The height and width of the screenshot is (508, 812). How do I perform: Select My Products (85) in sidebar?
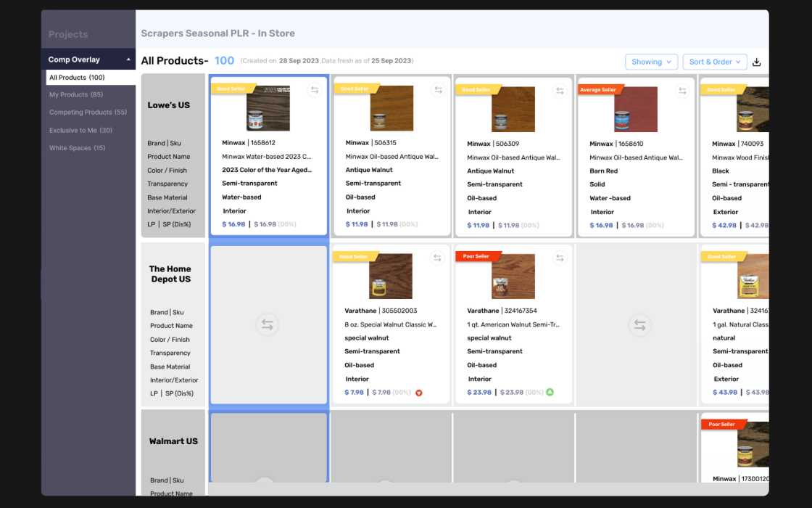(76, 94)
